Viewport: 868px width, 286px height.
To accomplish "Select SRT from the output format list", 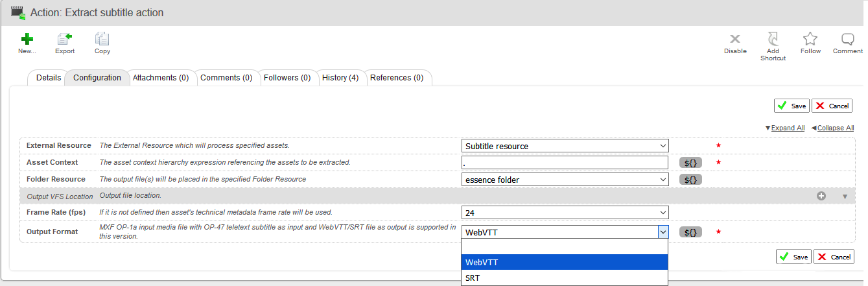I will [564, 278].
